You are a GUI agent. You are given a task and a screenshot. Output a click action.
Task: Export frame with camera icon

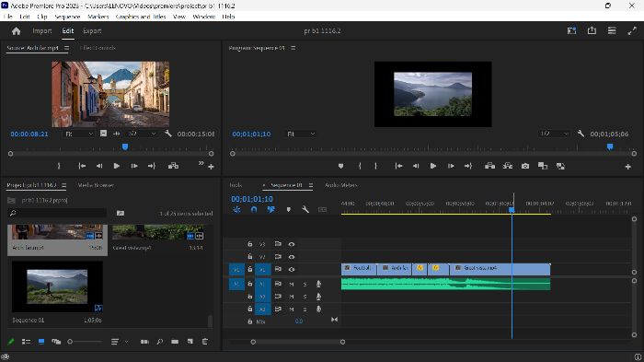(x=525, y=166)
